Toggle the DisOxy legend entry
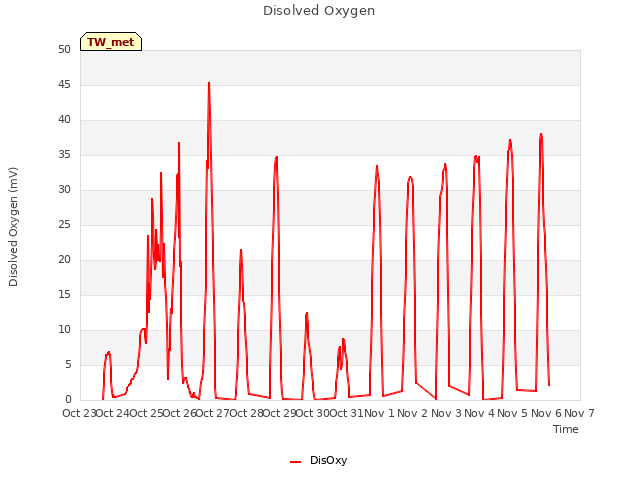Image resolution: width=640 pixels, height=480 pixels. coord(318,461)
